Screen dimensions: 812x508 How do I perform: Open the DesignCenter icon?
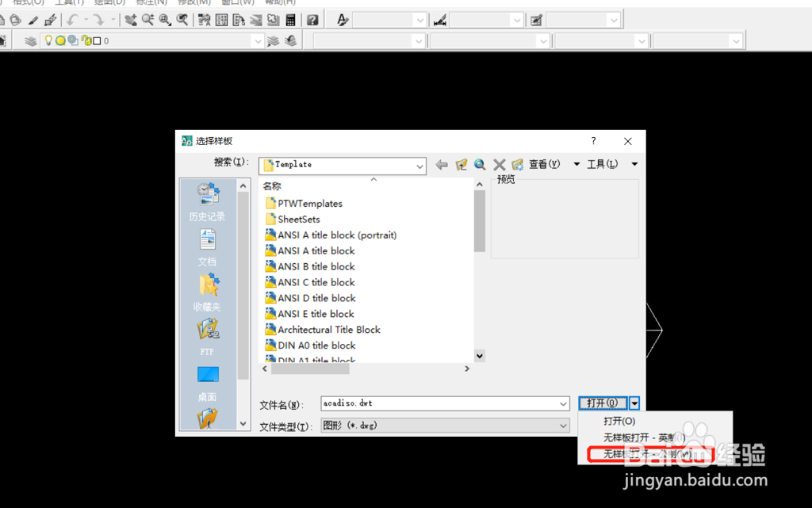(x=222, y=20)
